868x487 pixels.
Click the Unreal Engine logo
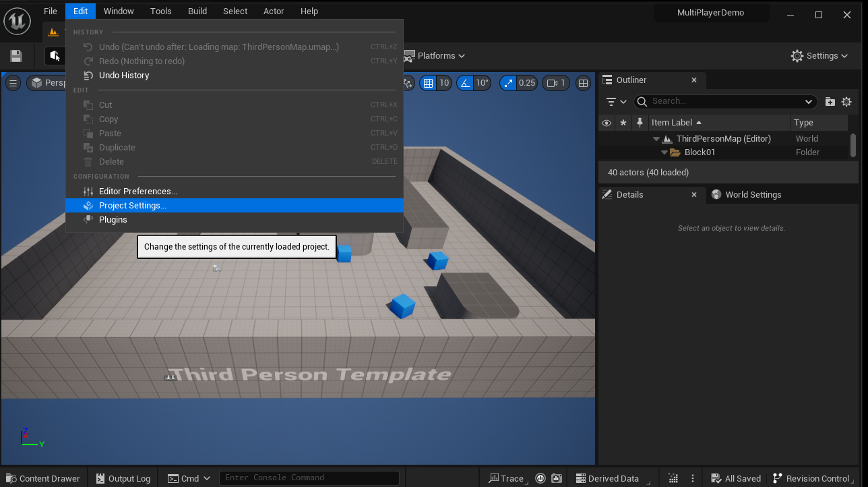(17, 22)
